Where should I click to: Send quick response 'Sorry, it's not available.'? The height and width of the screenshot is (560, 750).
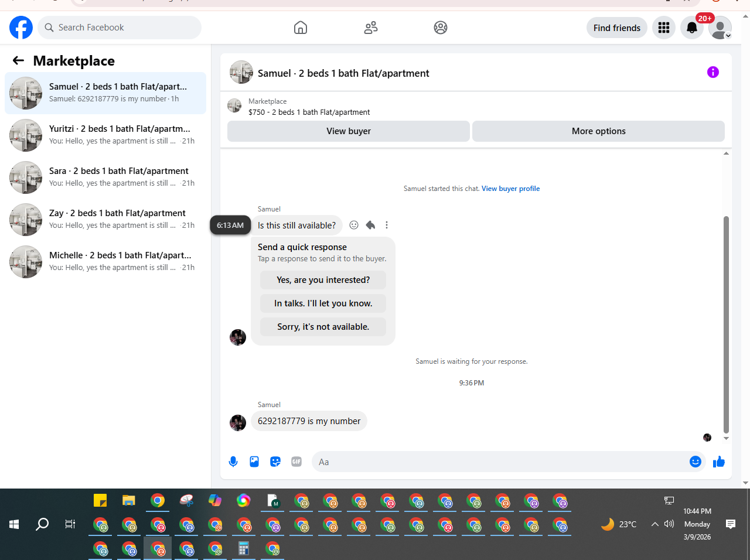click(x=323, y=327)
